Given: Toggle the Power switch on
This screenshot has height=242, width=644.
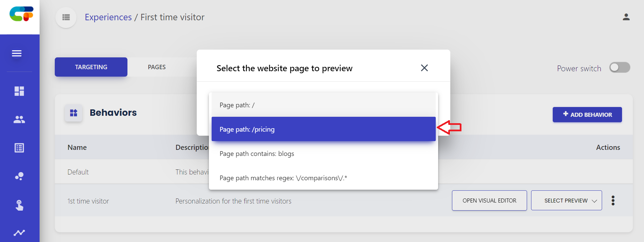Looking at the screenshot, I should (620, 68).
